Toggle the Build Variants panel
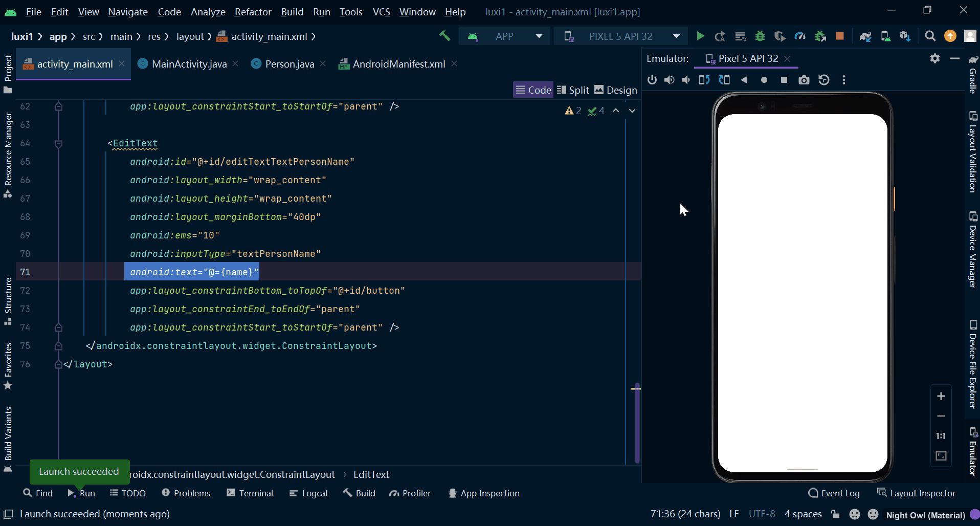 pyautogui.click(x=8, y=439)
